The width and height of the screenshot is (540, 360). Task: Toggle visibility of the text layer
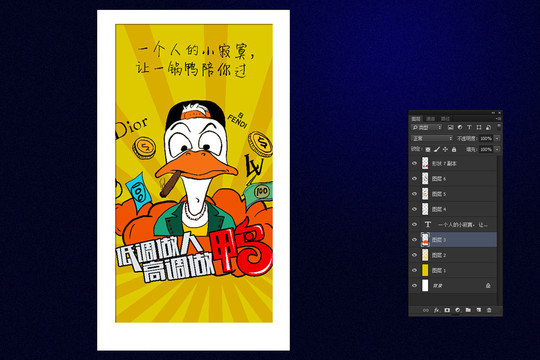point(414,224)
